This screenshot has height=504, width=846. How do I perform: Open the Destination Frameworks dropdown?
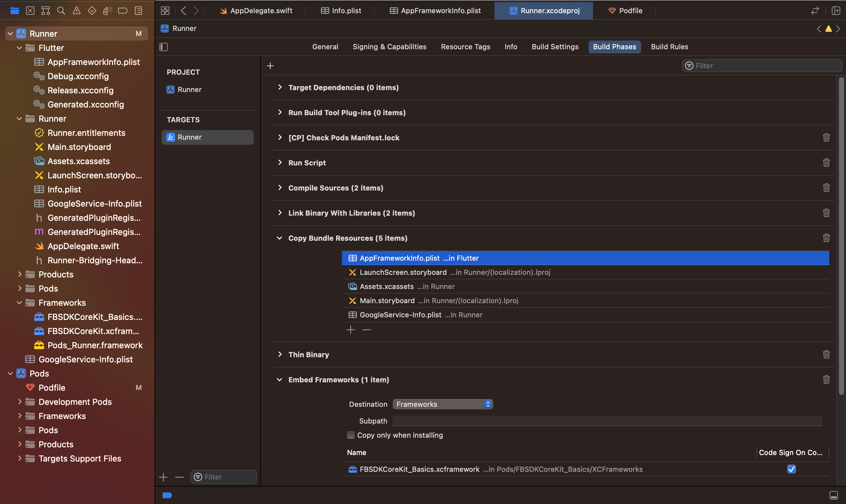[442, 404]
